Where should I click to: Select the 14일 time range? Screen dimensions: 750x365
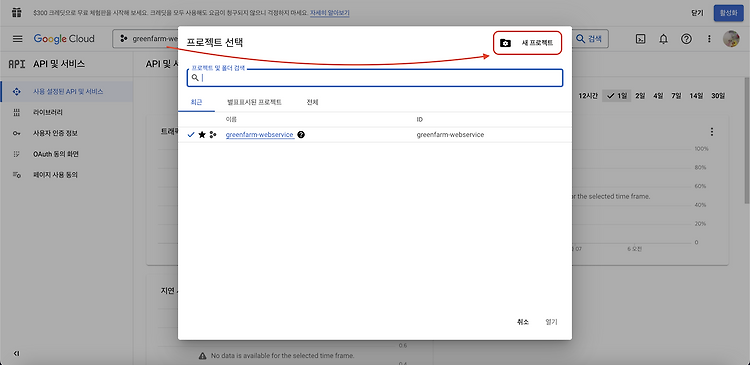click(696, 96)
